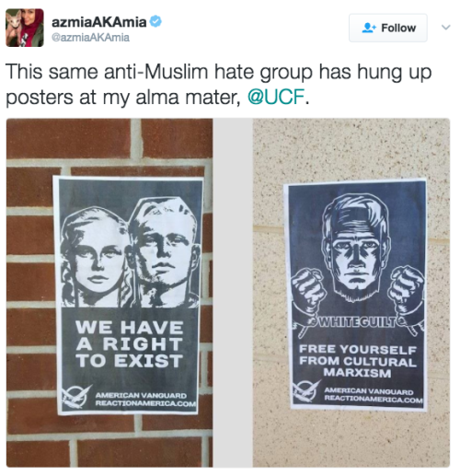Click the tweet body text about posters
Screen dimensions: 460x476
(218, 85)
